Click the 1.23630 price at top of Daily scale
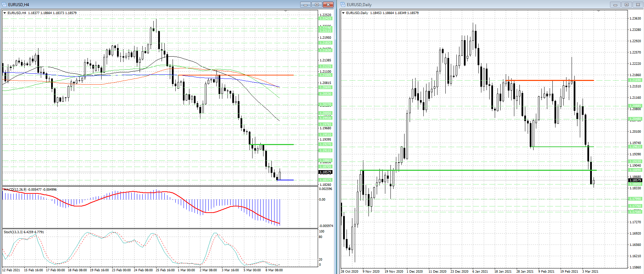 [635, 19]
